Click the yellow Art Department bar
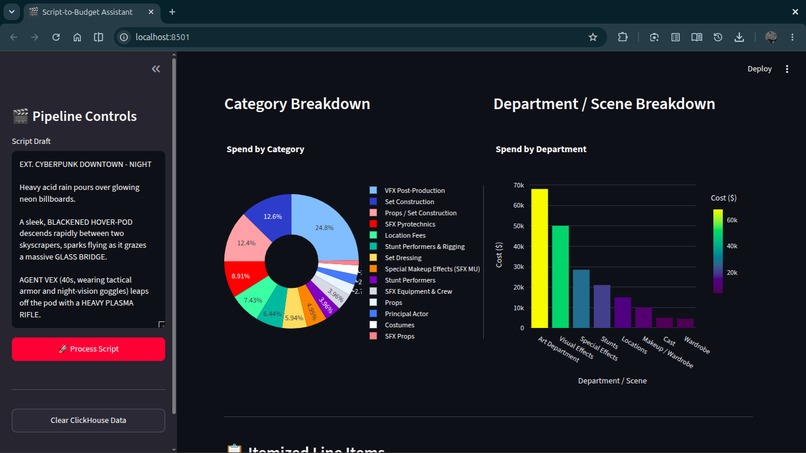 [539, 258]
